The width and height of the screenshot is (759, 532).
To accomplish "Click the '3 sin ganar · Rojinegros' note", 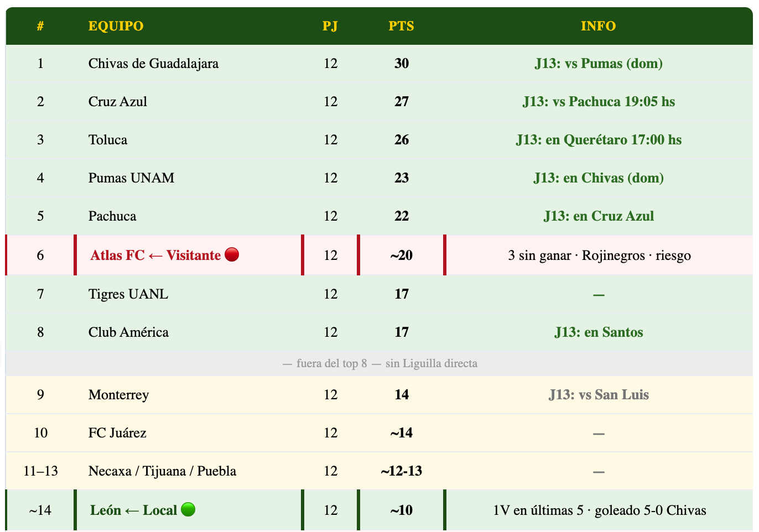I will 599,255.
